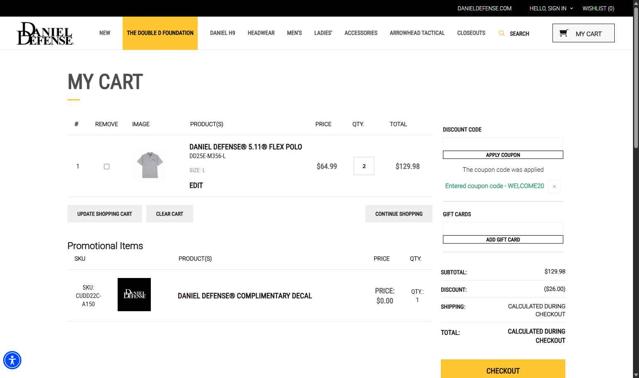639x378 pixels.
Task: Open the Arrowhead Tactical menu
Action: pyautogui.click(x=417, y=33)
